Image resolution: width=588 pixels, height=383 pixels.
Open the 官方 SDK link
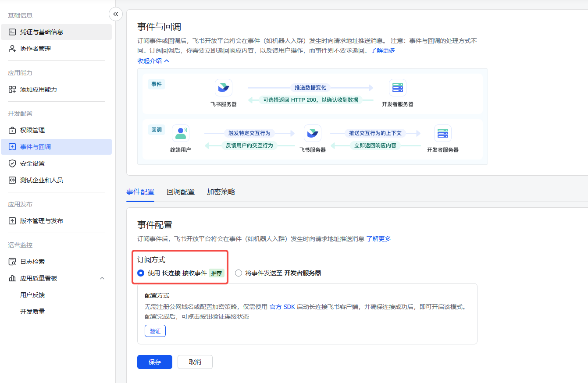point(282,307)
